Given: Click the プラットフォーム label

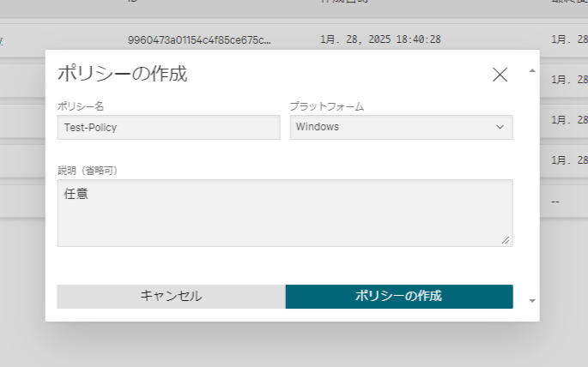Looking at the screenshot, I should pyautogui.click(x=327, y=106).
